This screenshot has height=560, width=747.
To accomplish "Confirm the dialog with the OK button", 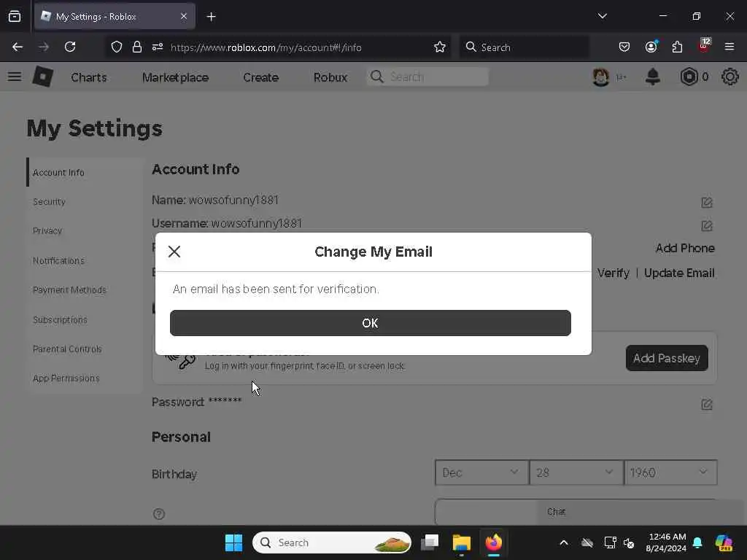I will (x=370, y=323).
